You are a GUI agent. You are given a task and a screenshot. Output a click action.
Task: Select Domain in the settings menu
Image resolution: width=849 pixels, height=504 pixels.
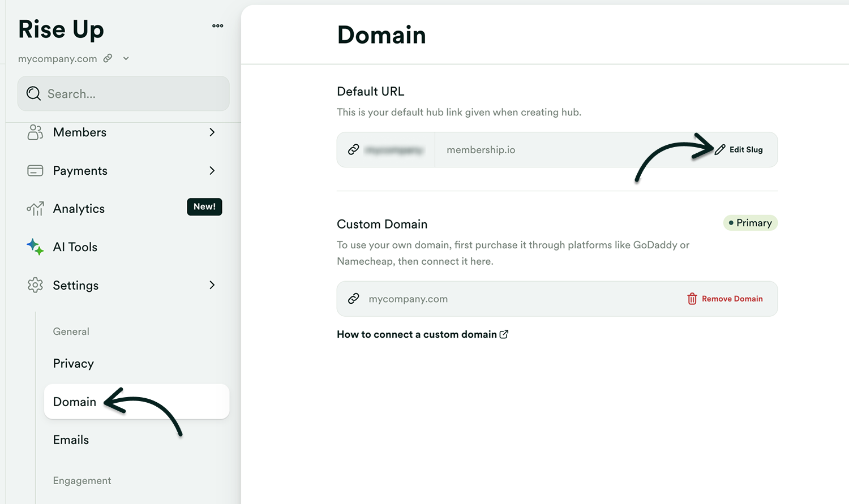pyautogui.click(x=75, y=402)
